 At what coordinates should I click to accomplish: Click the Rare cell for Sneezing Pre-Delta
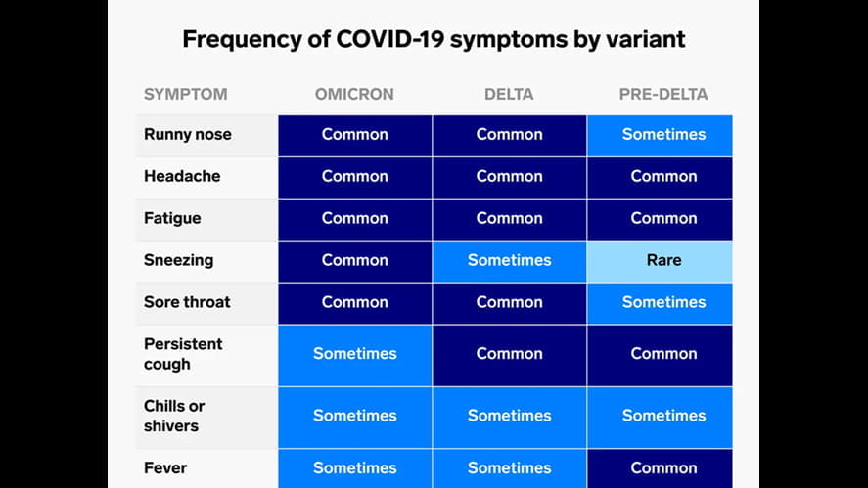tap(663, 261)
